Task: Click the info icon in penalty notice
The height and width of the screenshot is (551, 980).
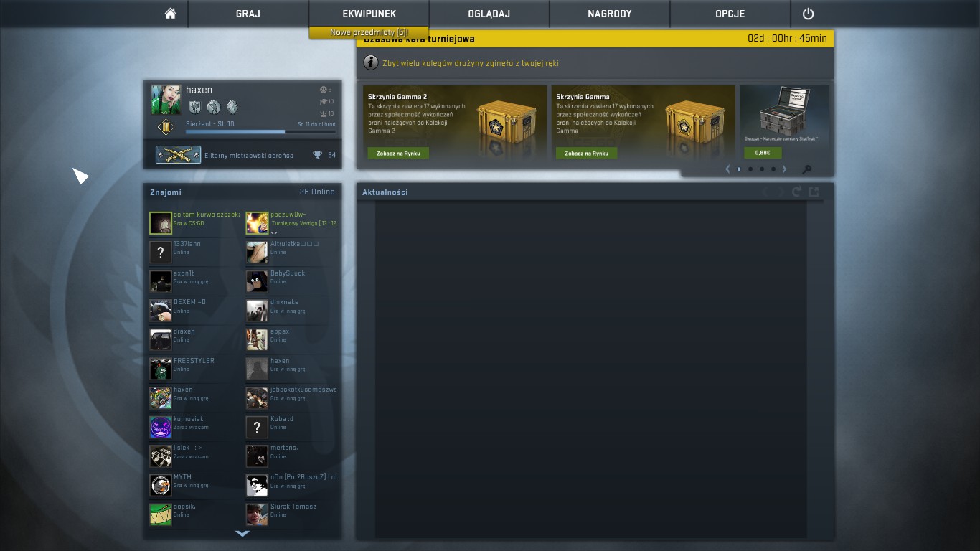Action: pyautogui.click(x=371, y=62)
